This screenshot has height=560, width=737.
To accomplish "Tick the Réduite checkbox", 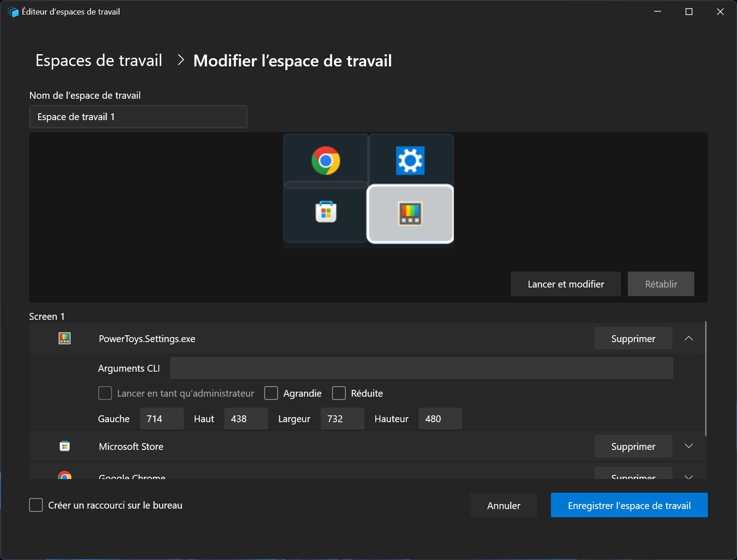I will coord(339,393).
